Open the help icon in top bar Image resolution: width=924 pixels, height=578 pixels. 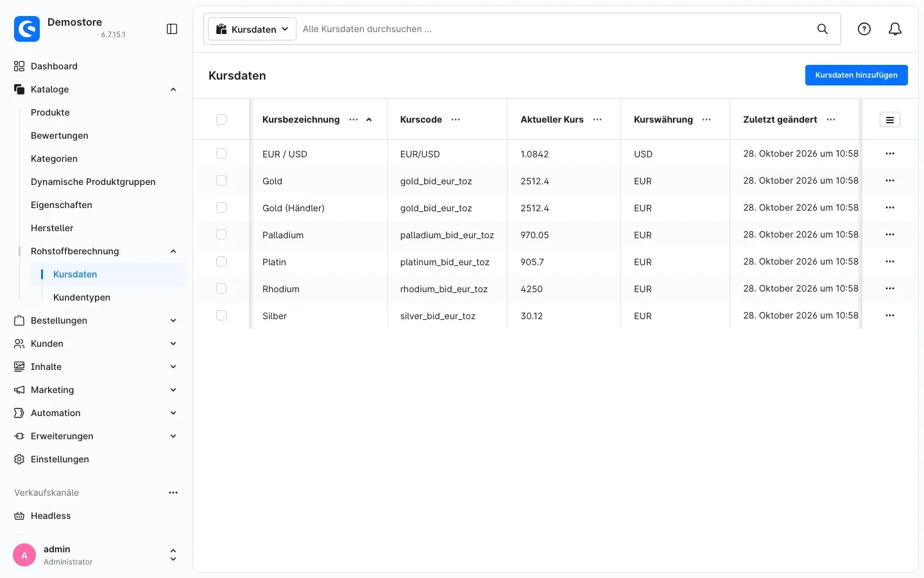click(864, 29)
